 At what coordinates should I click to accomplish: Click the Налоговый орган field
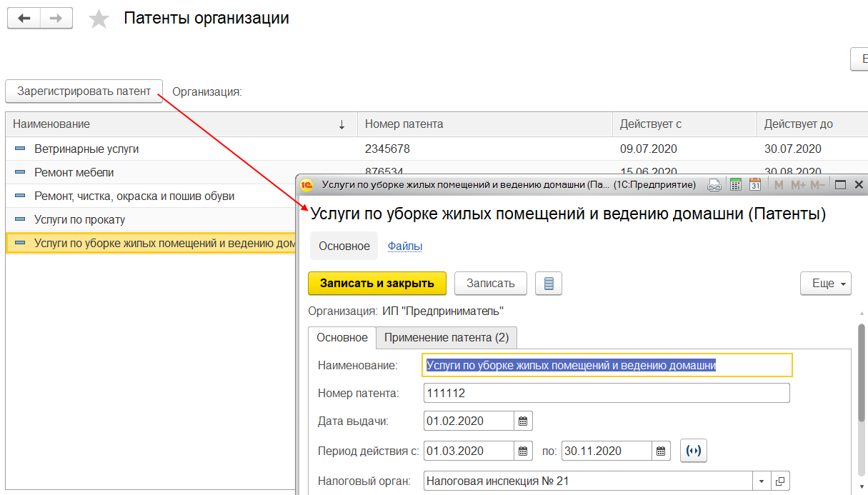click(588, 481)
